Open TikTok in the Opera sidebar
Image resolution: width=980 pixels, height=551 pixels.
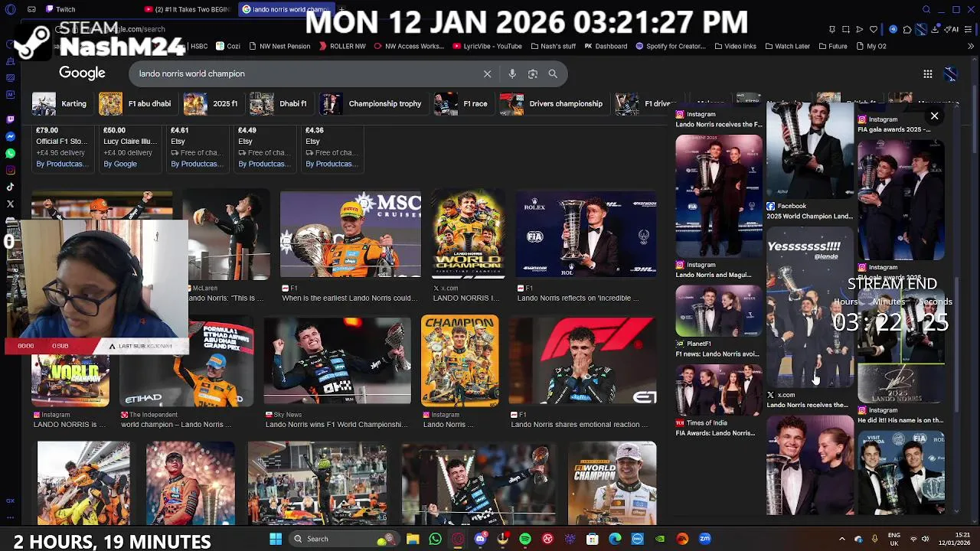click(x=11, y=187)
